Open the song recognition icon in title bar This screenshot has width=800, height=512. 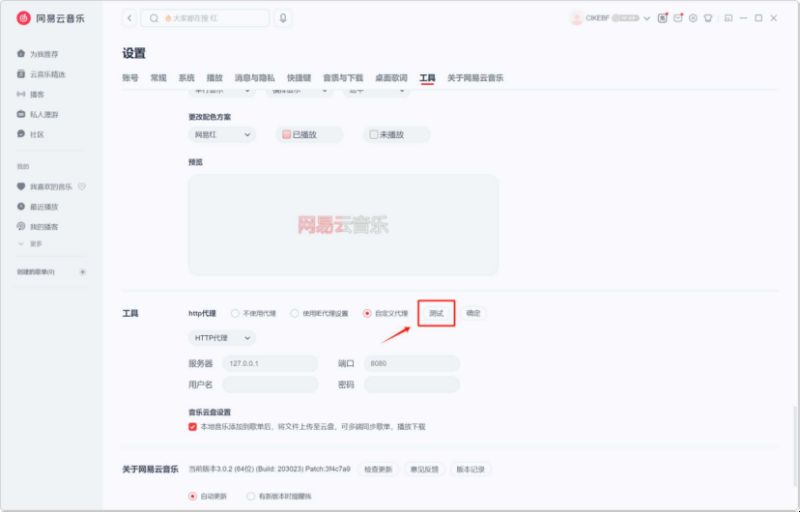pos(662,18)
